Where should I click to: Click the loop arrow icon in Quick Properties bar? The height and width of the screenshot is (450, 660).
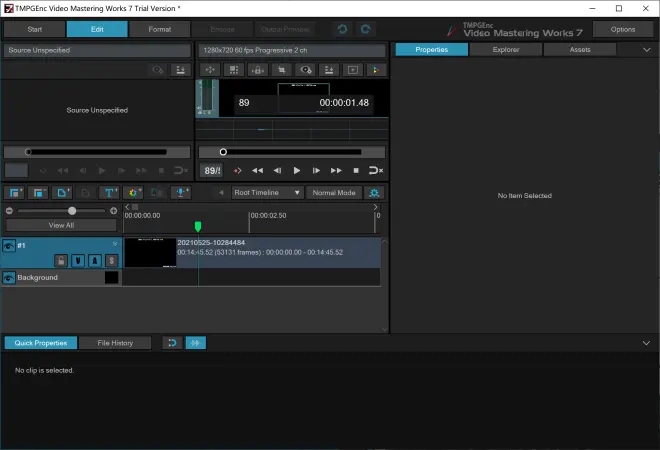[172, 343]
